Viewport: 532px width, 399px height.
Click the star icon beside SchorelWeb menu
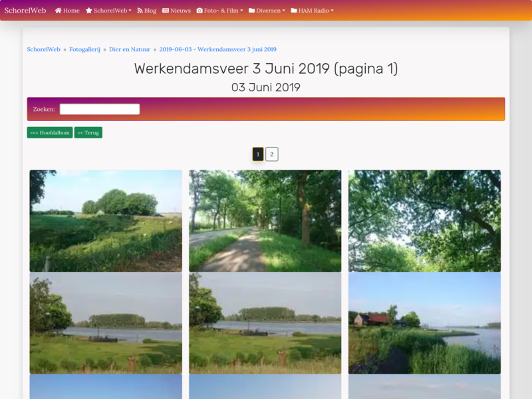coord(89,11)
